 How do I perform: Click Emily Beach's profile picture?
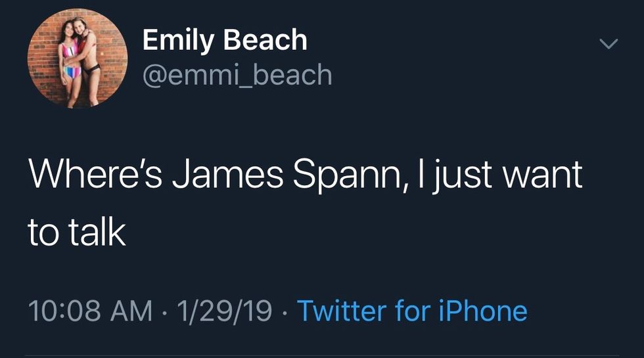pyautogui.click(x=78, y=60)
